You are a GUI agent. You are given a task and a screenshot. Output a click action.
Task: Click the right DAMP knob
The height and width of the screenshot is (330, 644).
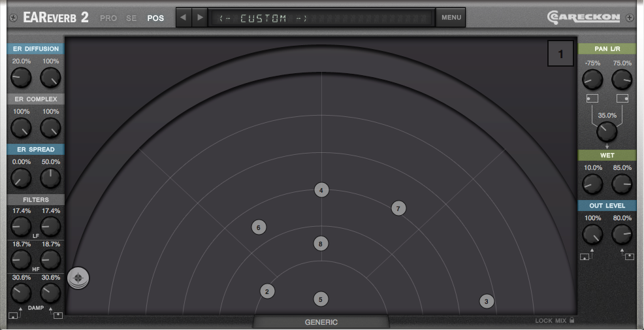pyautogui.click(x=50, y=293)
